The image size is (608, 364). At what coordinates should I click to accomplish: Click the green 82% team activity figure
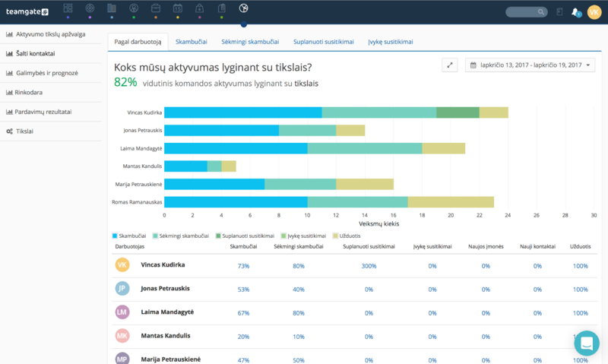125,83
